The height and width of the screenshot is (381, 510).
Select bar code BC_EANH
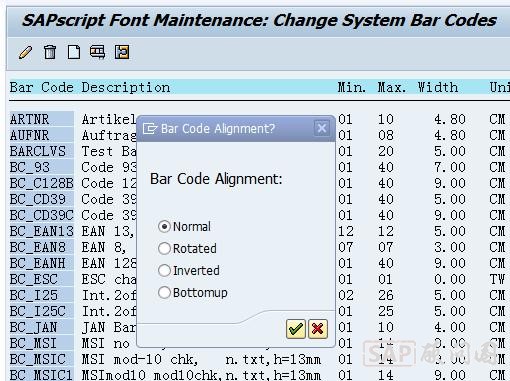click(x=41, y=263)
